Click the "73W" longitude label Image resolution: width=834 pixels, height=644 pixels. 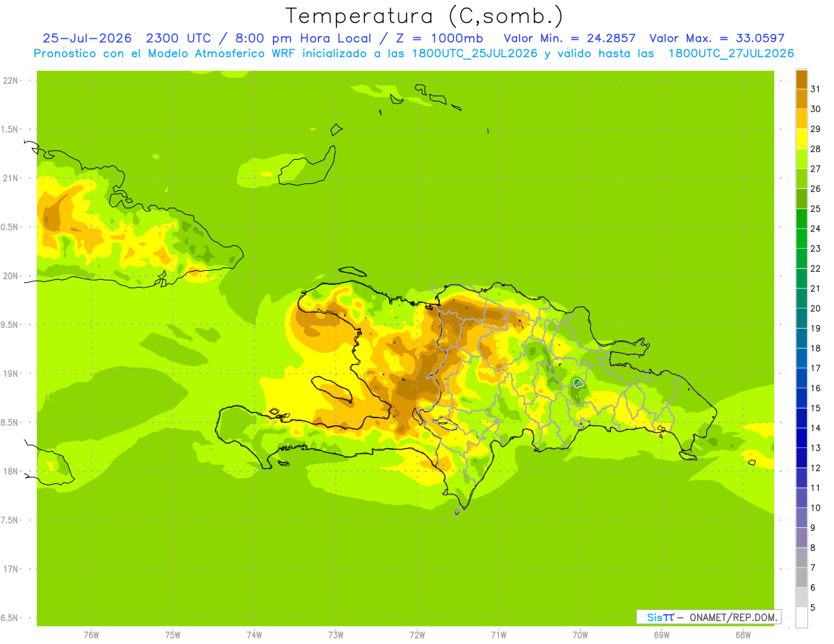click(x=336, y=635)
